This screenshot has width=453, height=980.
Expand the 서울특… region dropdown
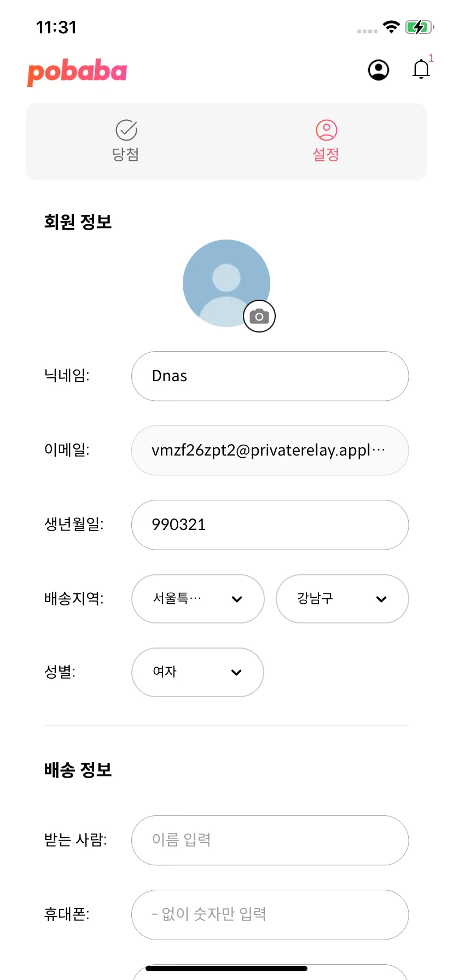pyautogui.click(x=198, y=599)
